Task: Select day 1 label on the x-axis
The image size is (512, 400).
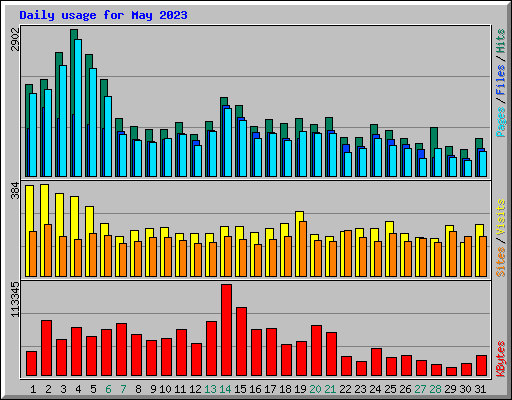Action: tap(33, 389)
